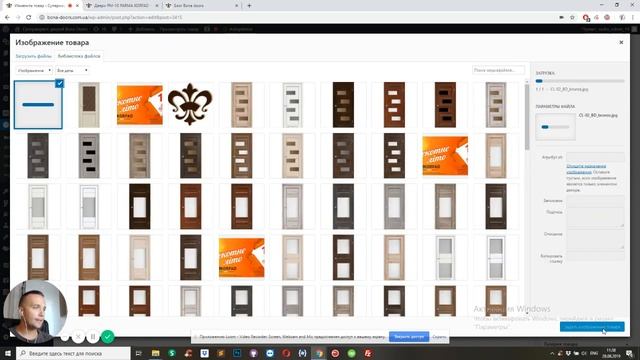The width and height of the screenshot is (640, 360).
Task: Open Photoshop from the taskbar
Action: click(x=237, y=353)
